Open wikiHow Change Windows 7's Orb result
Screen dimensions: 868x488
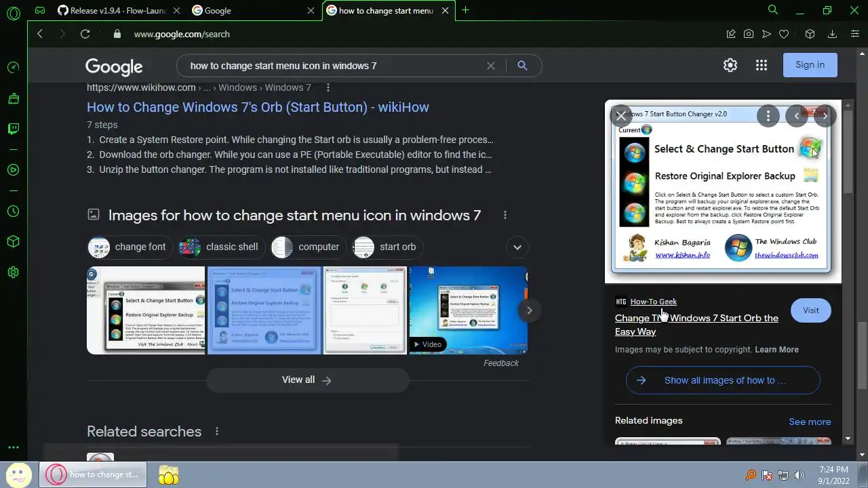click(258, 107)
